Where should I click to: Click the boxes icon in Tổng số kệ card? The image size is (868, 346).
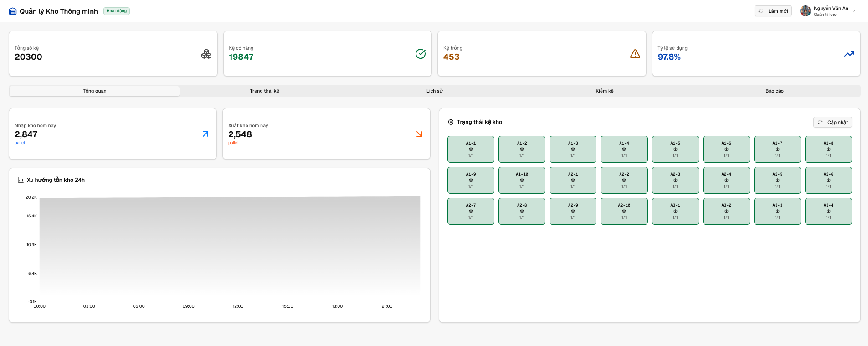click(x=206, y=54)
